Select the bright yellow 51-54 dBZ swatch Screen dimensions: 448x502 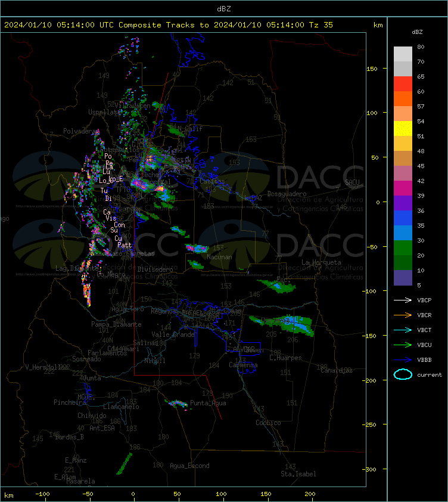[x=403, y=128]
